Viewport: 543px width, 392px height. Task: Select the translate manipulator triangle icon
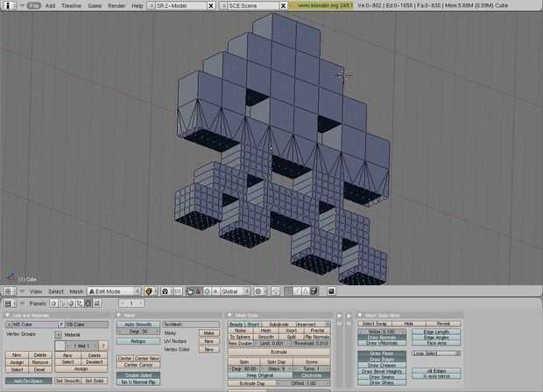click(x=198, y=291)
